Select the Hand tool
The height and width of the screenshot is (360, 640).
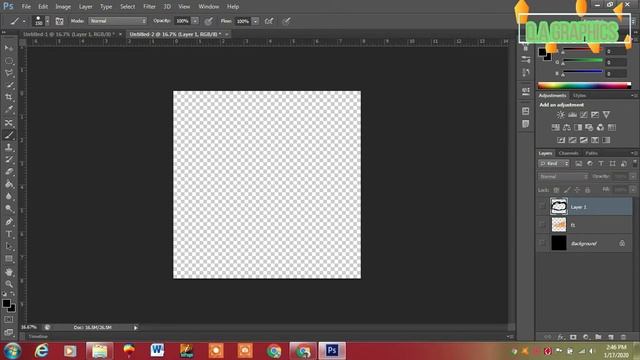(x=9, y=272)
